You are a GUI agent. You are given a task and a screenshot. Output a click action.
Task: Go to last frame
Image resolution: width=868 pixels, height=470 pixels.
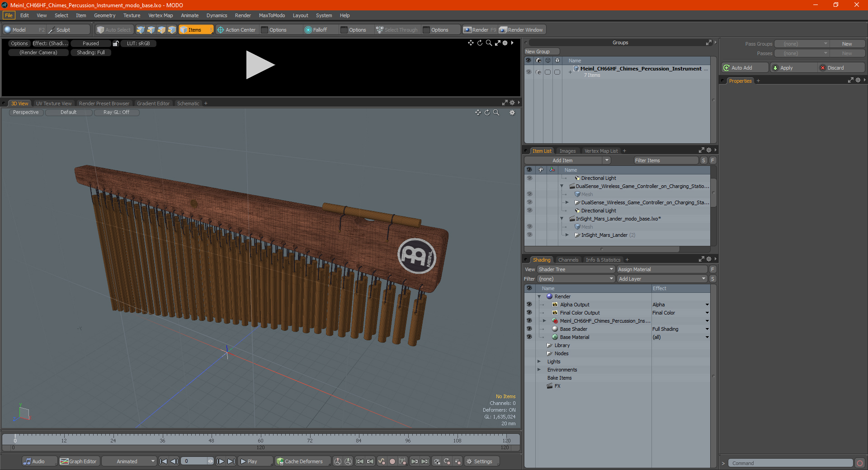click(231, 461)
